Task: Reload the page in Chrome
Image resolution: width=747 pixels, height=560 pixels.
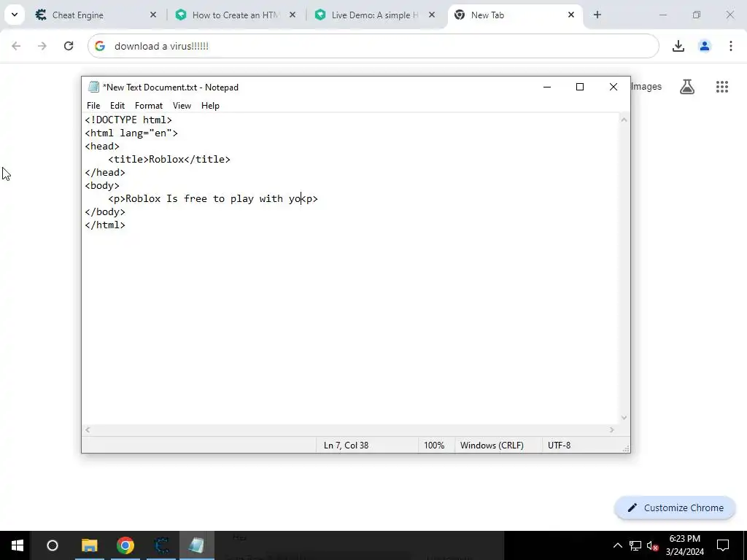Action: 69,46
